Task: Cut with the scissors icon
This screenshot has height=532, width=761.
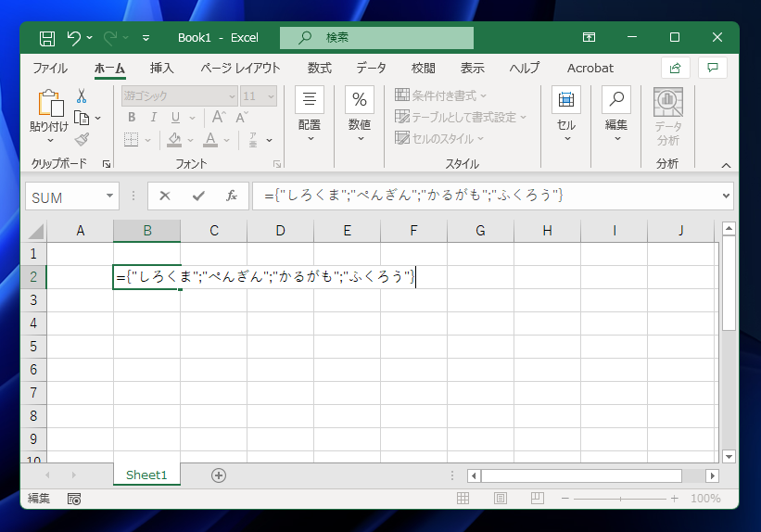Action: 82,95
